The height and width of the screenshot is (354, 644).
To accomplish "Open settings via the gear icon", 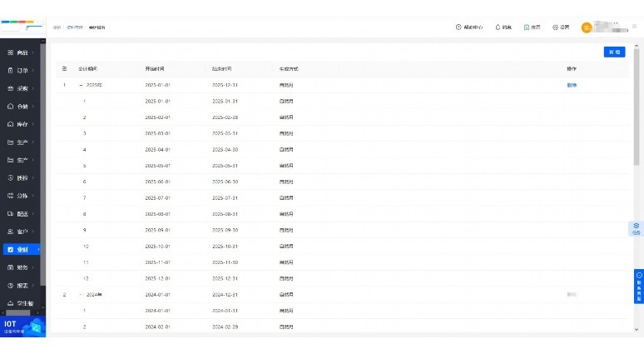I will 555,27.
